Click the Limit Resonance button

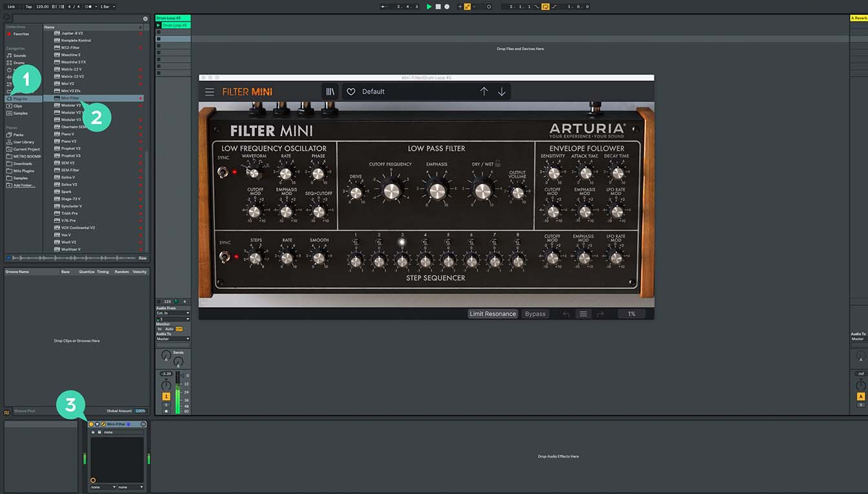(493, 314)
